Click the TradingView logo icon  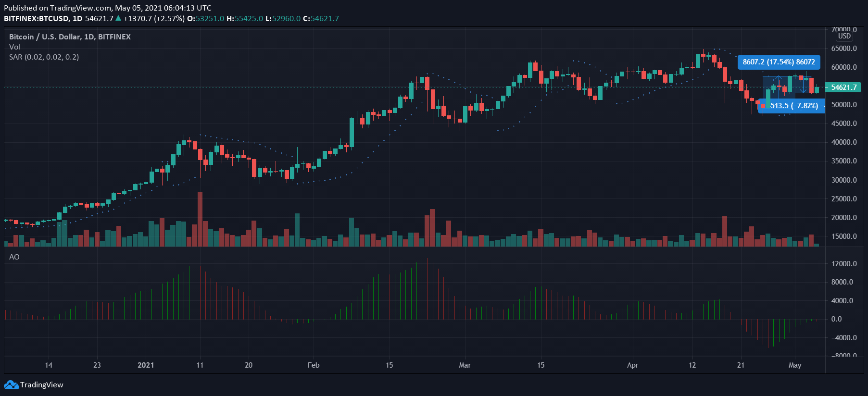point(11,385)
